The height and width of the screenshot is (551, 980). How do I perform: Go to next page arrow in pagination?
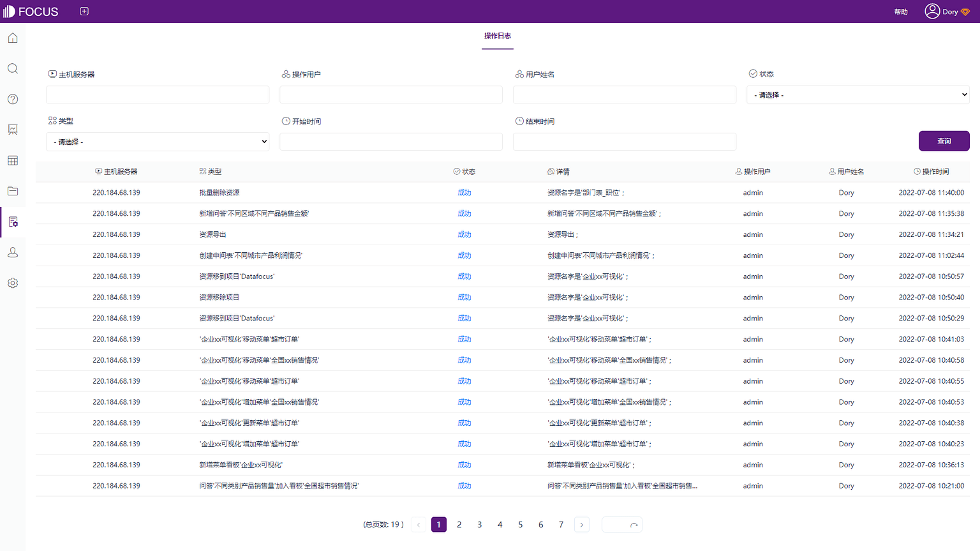(581, 525)
